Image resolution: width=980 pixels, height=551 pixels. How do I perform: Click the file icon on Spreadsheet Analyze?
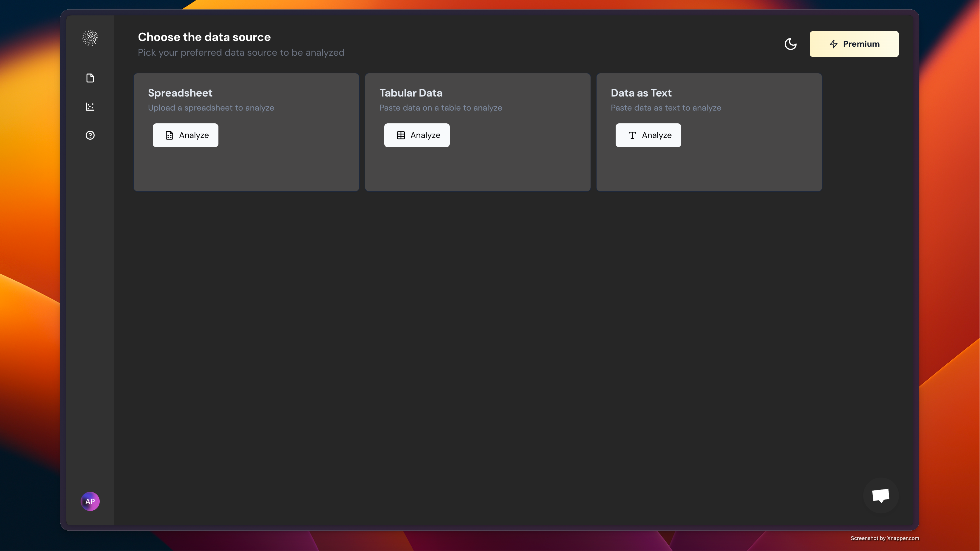(x=169, y=135)
